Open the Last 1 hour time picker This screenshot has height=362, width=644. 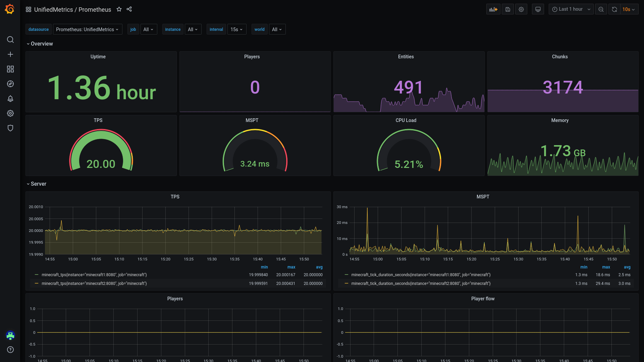click(571, 9)
